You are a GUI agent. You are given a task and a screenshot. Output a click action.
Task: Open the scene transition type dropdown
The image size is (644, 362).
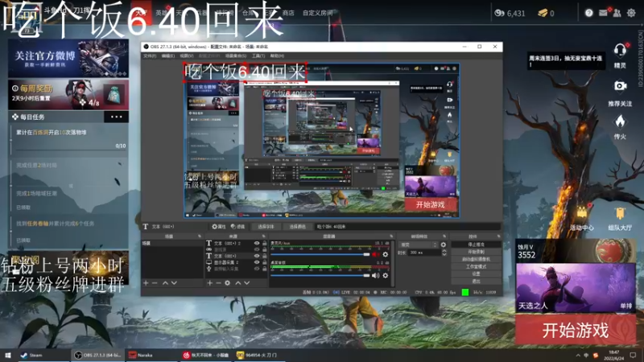pos(418,245)
